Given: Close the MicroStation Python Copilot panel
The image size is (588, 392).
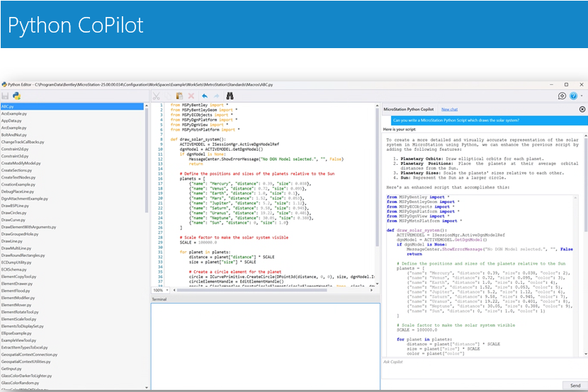Looking at the screenshot, I should tap(582, 110).
